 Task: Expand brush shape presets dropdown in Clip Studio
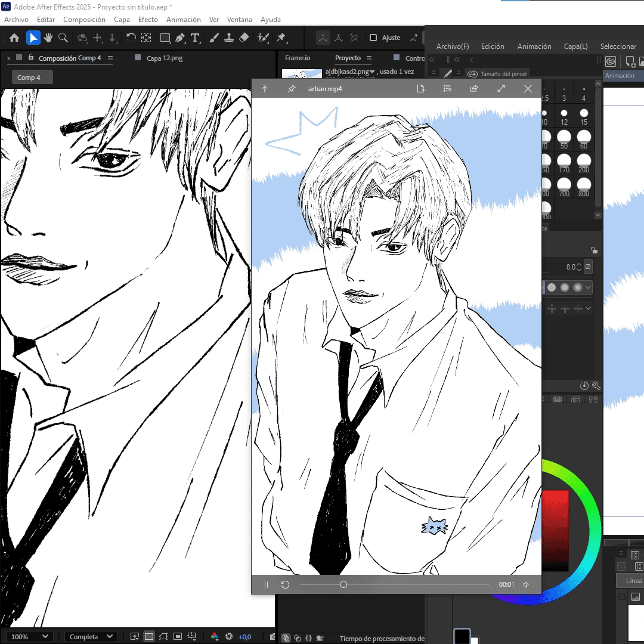click(588, 287)
